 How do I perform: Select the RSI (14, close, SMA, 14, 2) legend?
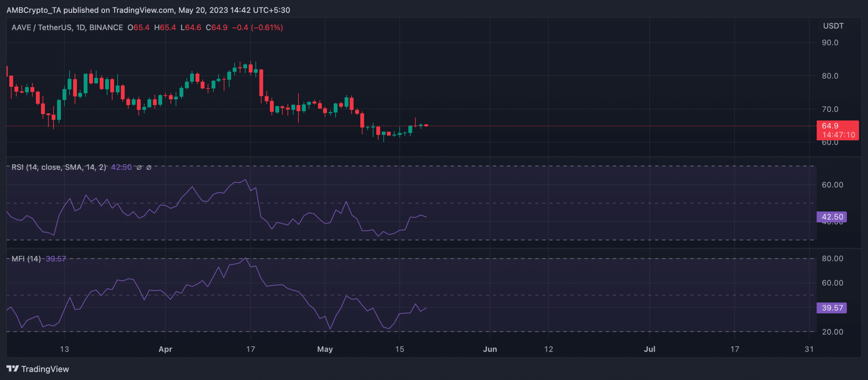click(x=59, y=167)
